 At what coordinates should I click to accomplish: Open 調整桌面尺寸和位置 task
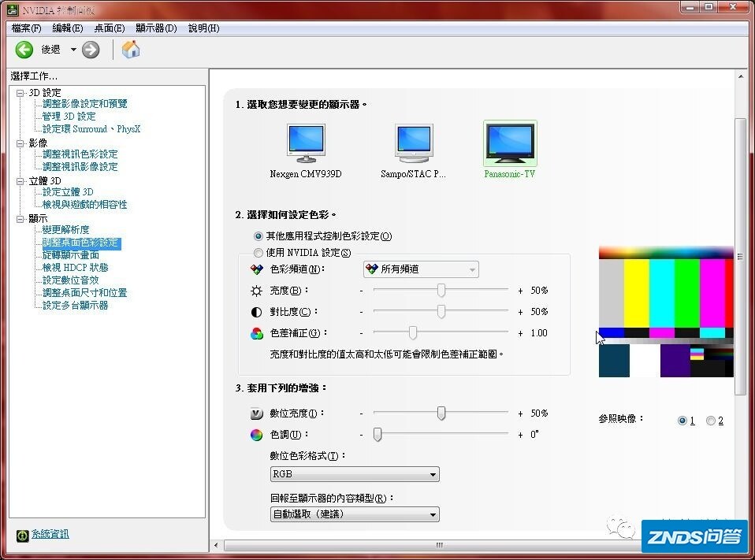click(85, 292)
